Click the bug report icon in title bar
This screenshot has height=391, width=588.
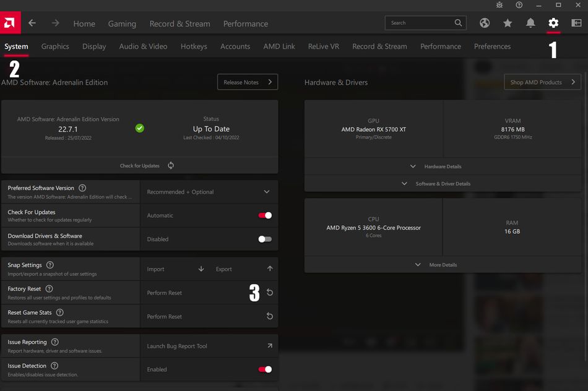499,5
